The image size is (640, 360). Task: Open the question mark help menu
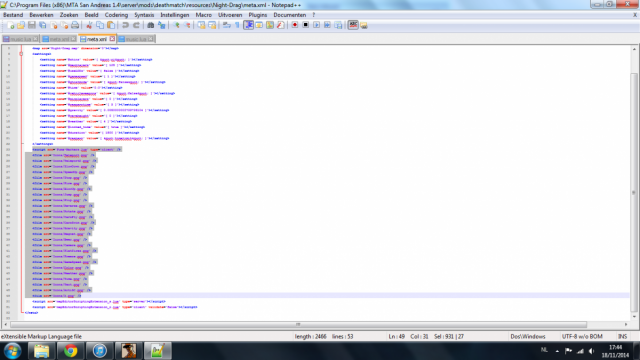point(314,15)
